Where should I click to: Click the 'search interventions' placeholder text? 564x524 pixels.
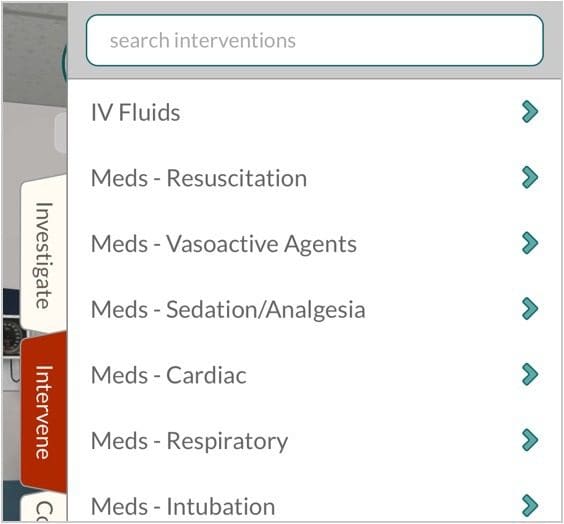(x=203, y=40)
